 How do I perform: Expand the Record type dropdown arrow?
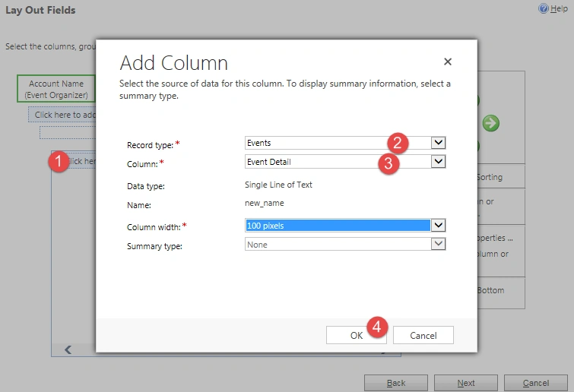[x=438, y=143]
